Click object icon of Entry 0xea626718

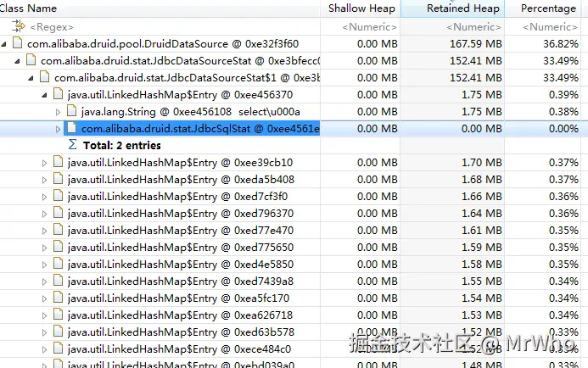click(58, 314)
